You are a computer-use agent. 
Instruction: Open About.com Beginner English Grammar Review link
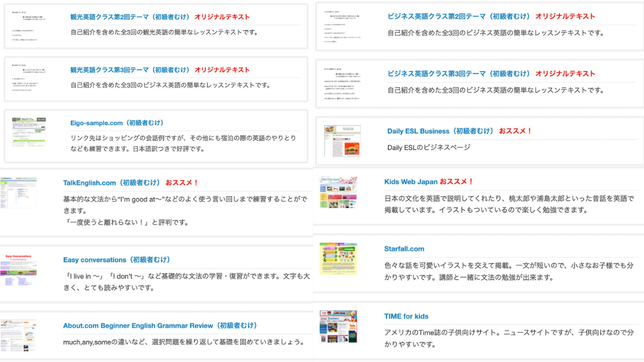point(160,326)
